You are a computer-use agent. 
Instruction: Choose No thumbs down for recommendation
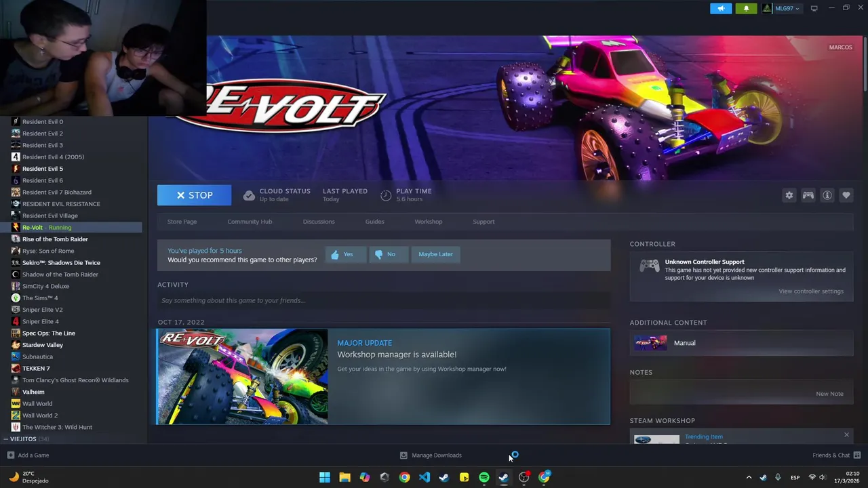[389, 254]
